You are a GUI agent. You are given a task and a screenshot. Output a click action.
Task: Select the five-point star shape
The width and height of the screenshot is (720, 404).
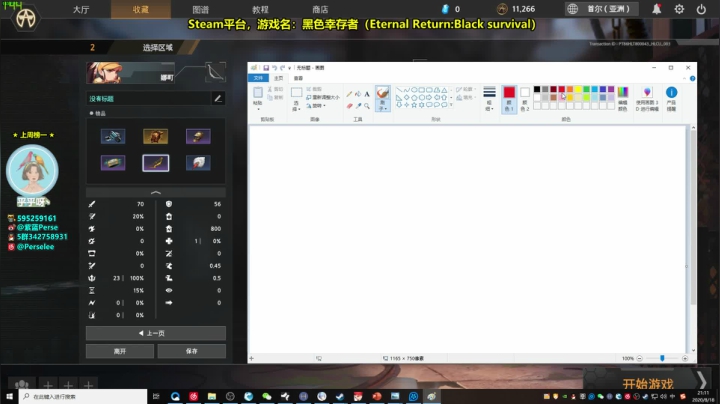414,105
